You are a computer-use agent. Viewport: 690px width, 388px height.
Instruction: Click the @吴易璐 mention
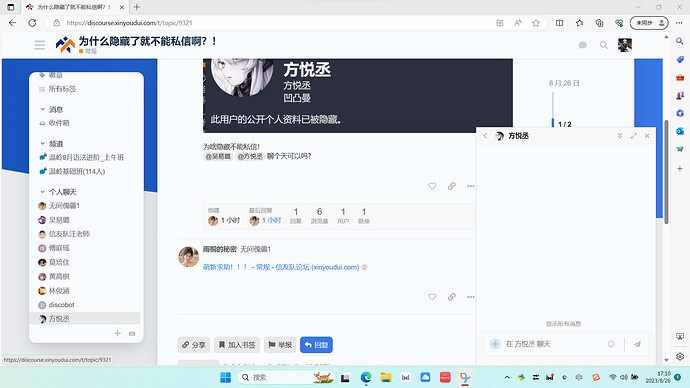(218, 156)
